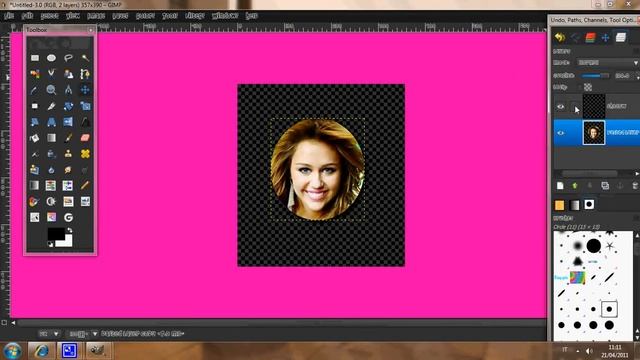Select the Rotate tool
640x360 pixels.
68,106
